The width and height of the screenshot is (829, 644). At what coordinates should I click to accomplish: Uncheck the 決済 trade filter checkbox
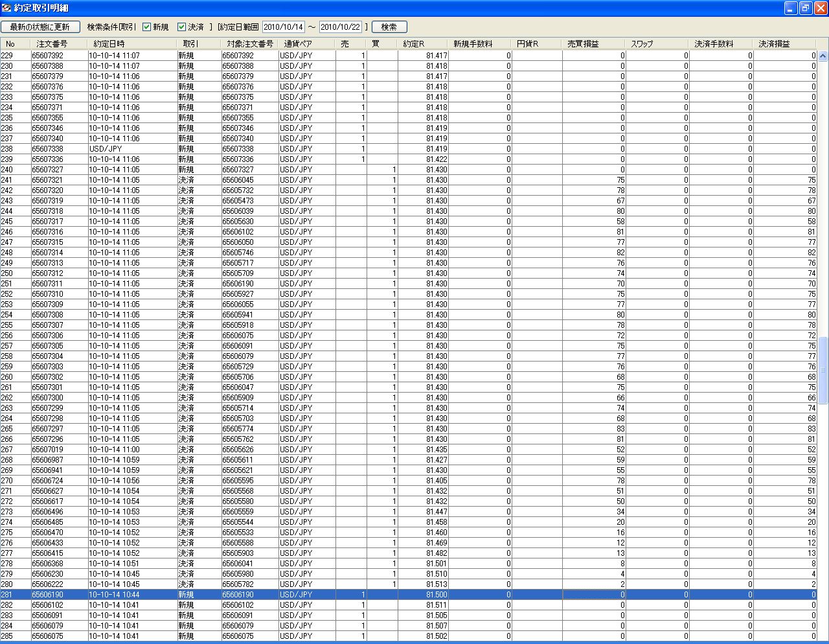pyautogui.click(x=181, y=27)
